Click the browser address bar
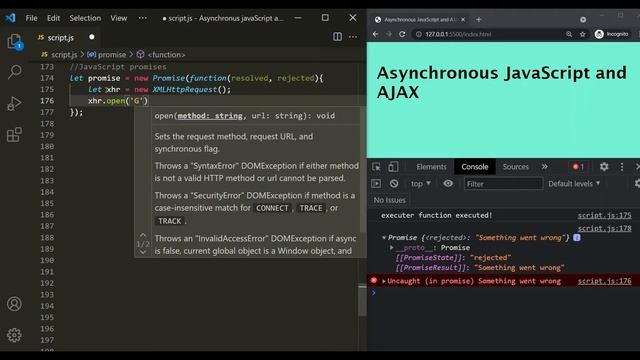Viewport: 640px width, 360px height. [x=487, y=34]
